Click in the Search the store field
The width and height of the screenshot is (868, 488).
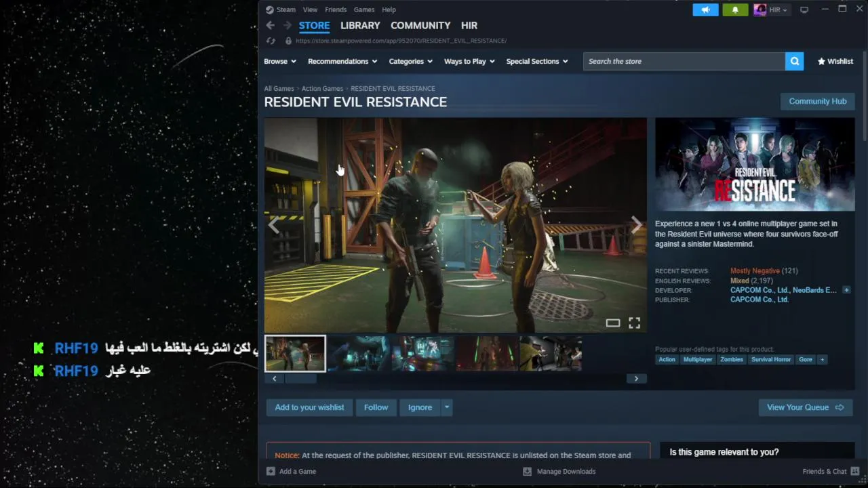(684, 61)
